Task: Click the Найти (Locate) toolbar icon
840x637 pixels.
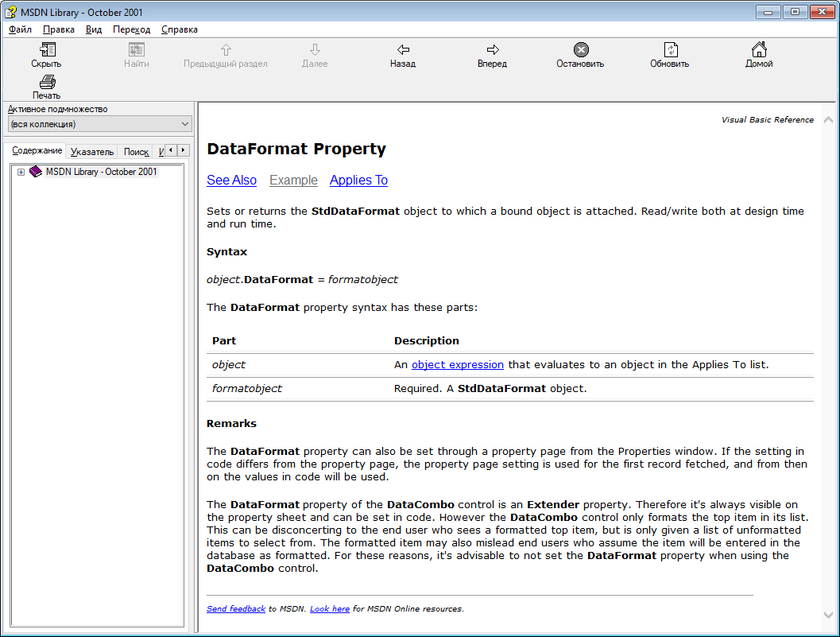Action: click(x=137, y=50)
